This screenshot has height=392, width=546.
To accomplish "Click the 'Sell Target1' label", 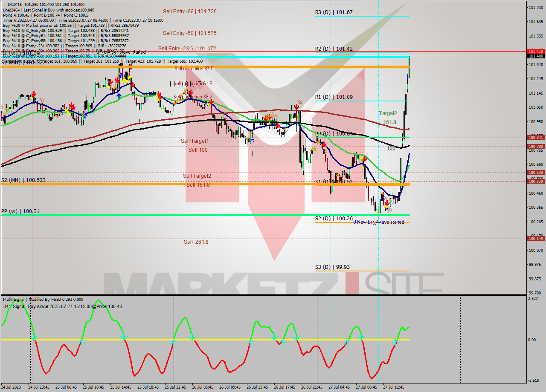I will click(195, 141).
